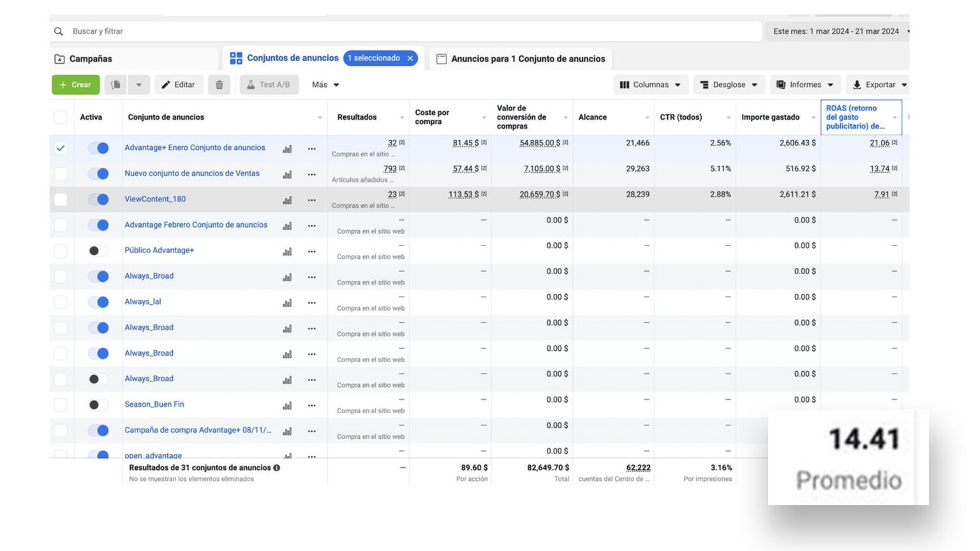Open charts for Advantage+ Enero Conjunto de anuncios
This screenshot has width=980, height=551.
tap(287, 149)
